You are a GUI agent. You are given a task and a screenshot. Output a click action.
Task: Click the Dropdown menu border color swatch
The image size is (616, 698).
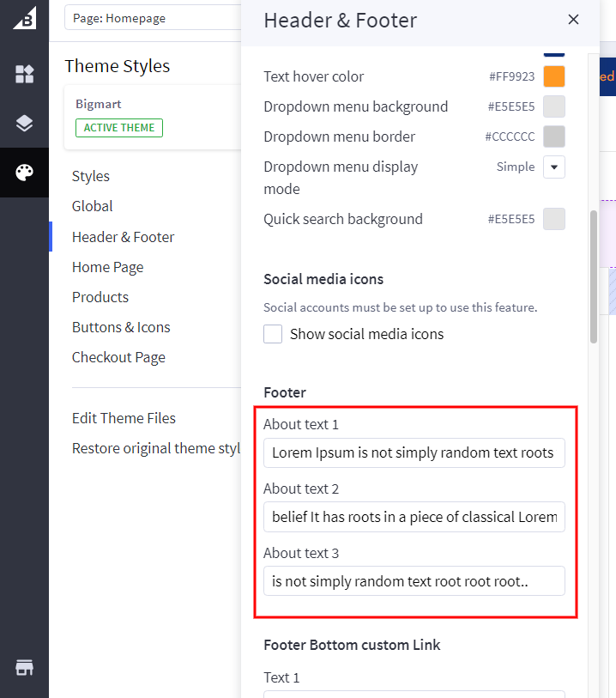point(554,137)
